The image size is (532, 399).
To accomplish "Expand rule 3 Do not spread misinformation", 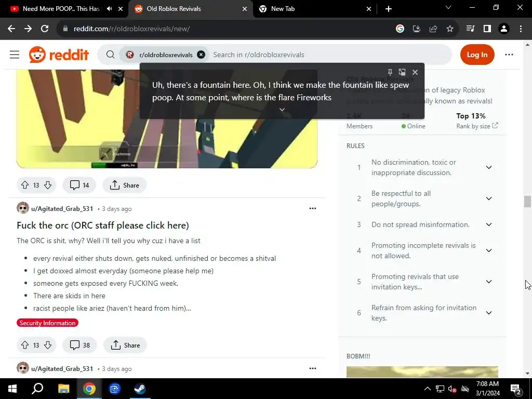I will [489, 224].
